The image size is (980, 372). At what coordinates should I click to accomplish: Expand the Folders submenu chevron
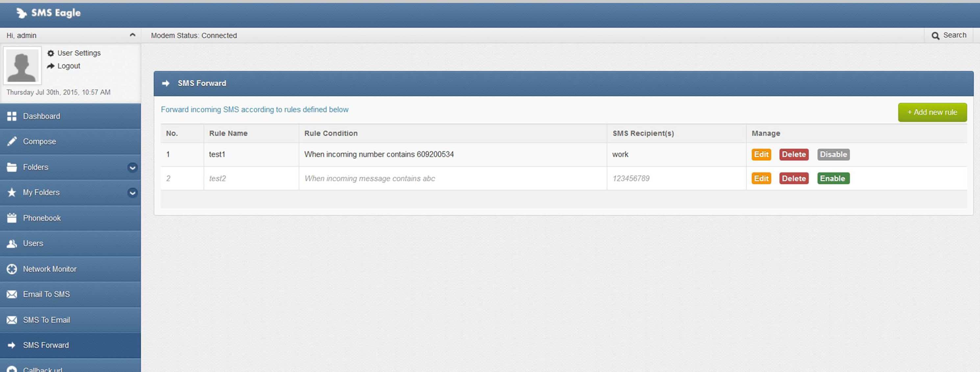tap(132, 168)
